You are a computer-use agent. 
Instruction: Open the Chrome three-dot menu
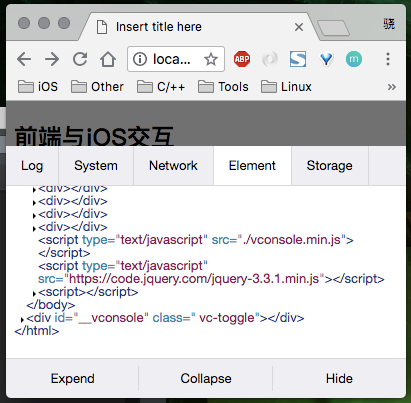tap(388, 59)
